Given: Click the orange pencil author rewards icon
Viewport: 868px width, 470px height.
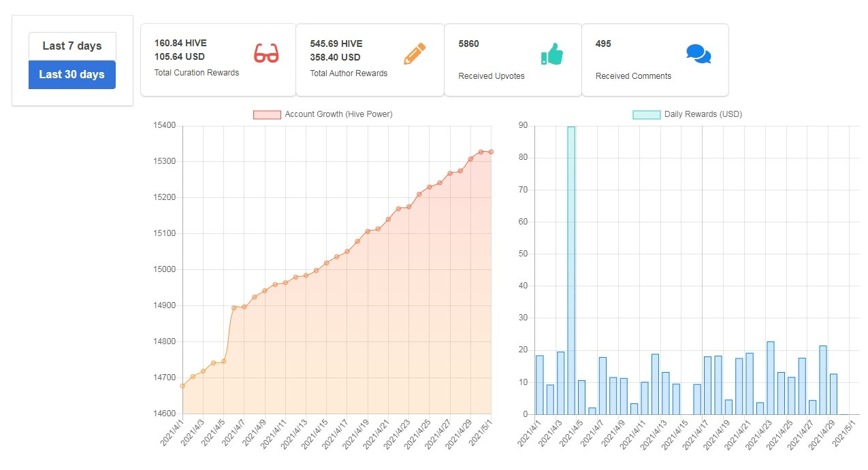Looking at the screenshot, I should [x=414, y=54].
